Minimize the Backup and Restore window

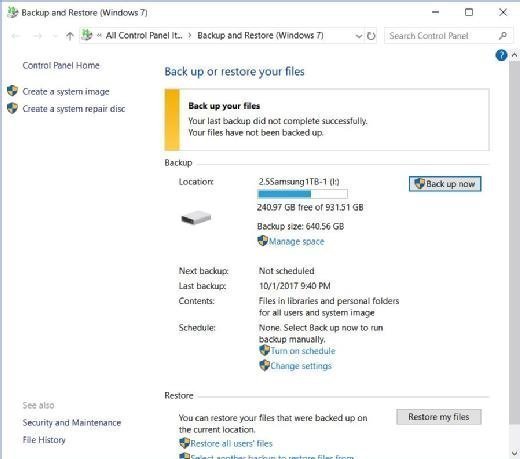click(x=435, y=12)
